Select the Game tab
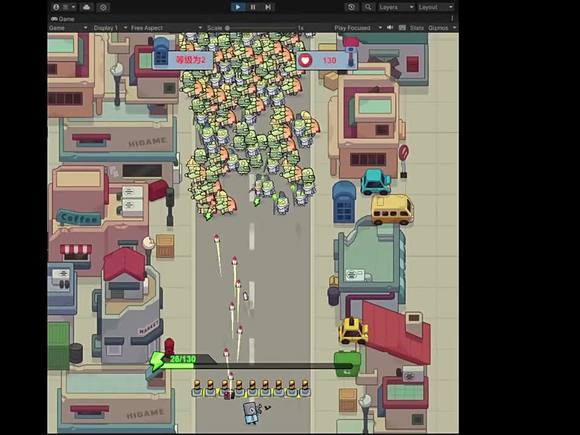Screen dimensions: 580x435 point(63,19)
